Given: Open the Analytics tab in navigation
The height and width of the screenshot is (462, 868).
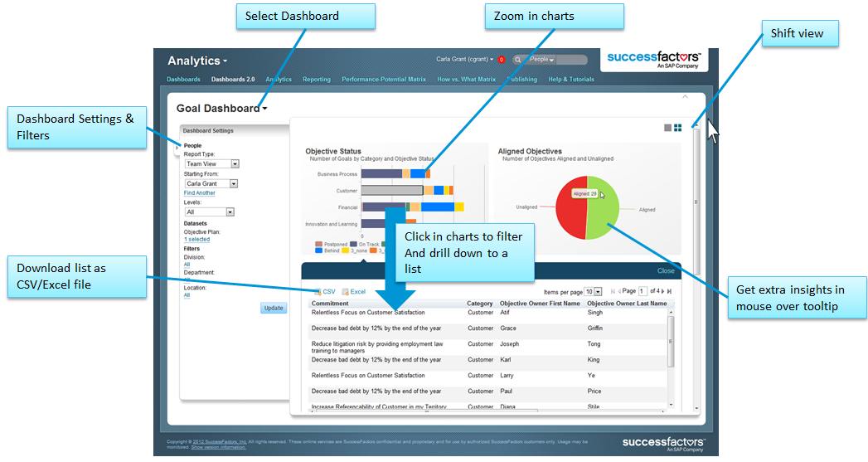Looking at the screenshot, I should click(279, 80).
